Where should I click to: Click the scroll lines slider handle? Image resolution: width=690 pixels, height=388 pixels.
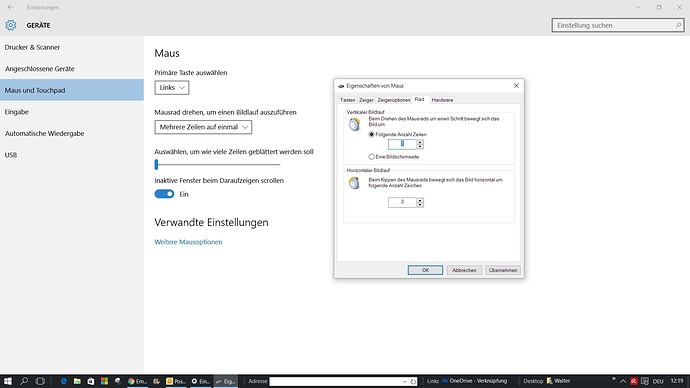click(x=156, y=165)
